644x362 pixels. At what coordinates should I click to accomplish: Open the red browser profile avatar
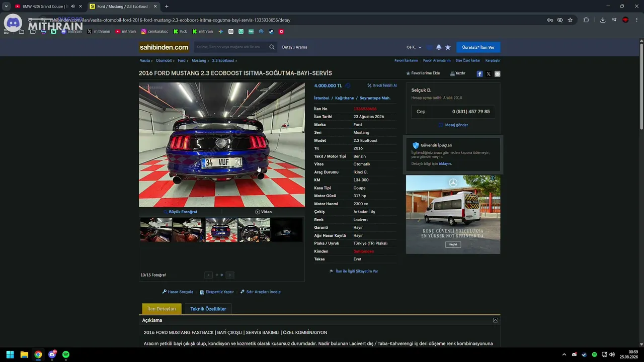[x=625, y=20]
